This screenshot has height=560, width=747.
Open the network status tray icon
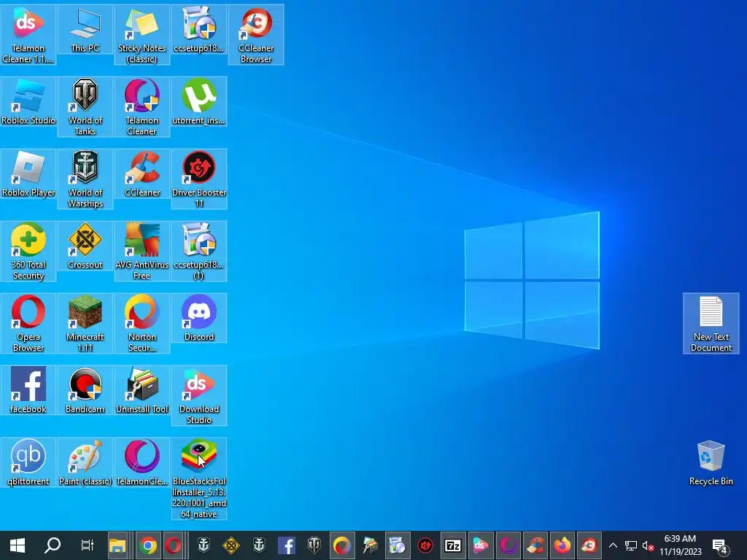pyautogui.click(x=631, y=545)
